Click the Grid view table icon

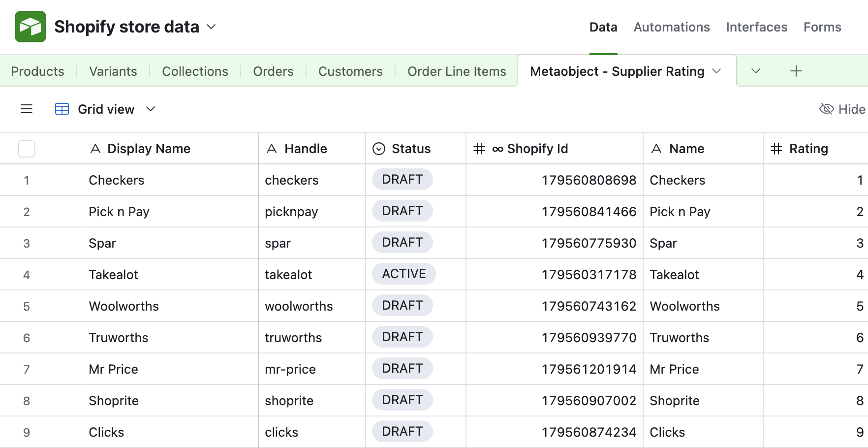62,109
